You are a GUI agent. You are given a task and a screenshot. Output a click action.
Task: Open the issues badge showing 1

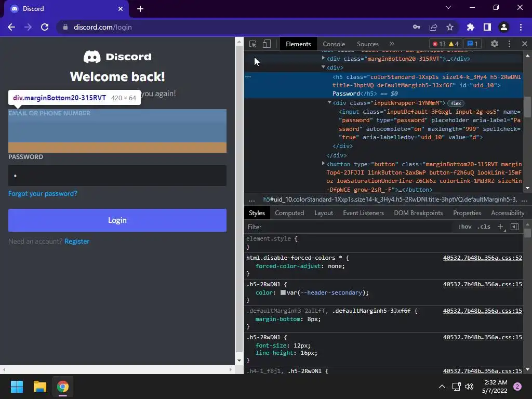473,44
